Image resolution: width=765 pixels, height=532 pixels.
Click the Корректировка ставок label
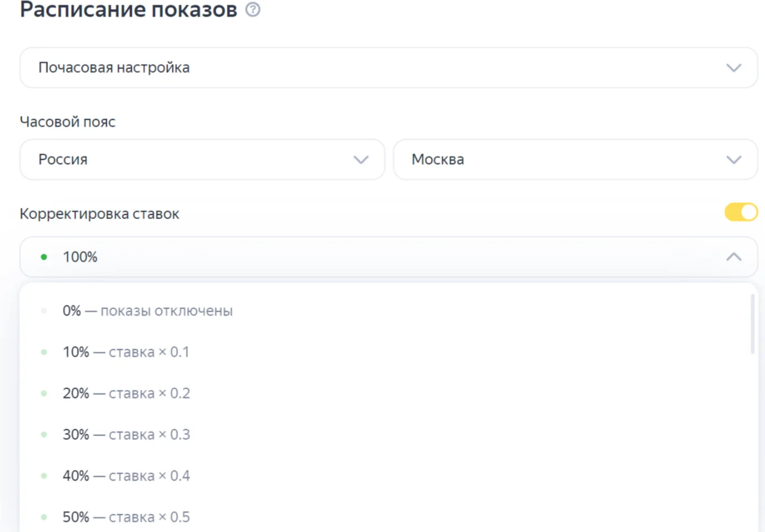[100, 214]
